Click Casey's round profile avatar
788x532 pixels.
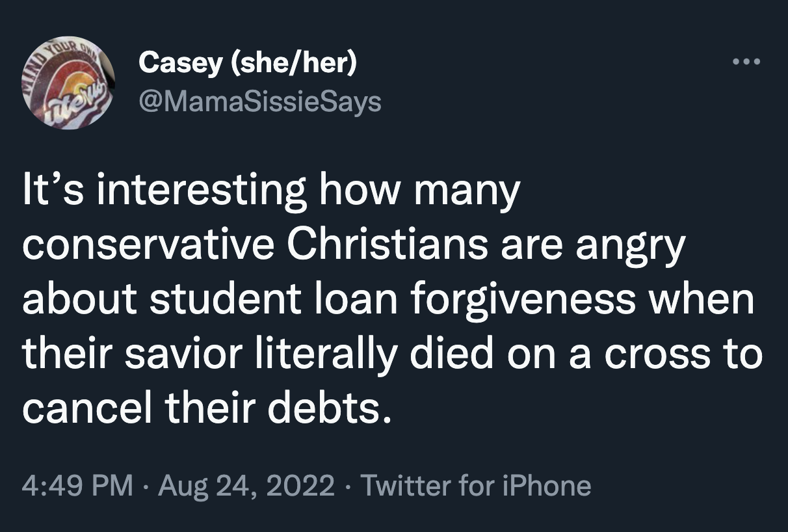point(70,83)
